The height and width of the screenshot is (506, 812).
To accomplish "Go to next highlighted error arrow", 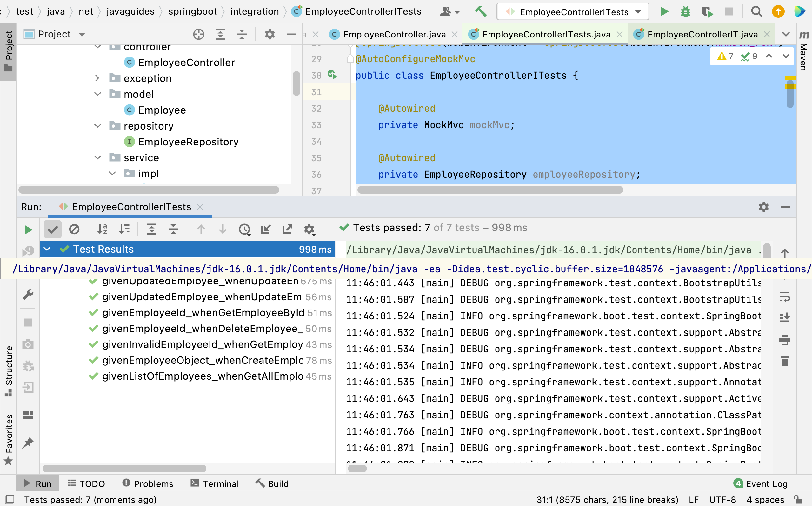I will pos(786,56).
